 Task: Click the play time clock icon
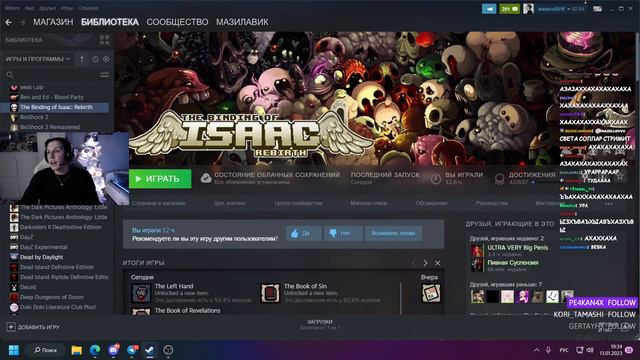(436, 179)
